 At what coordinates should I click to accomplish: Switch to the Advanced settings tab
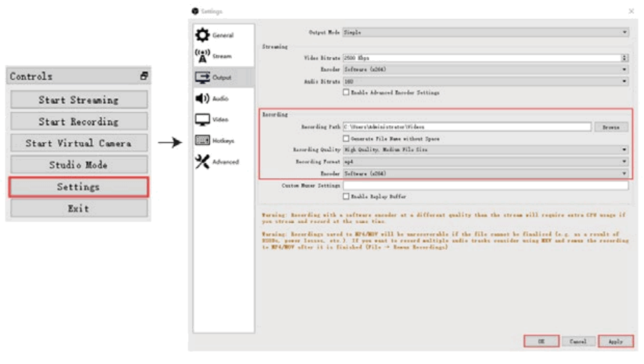224,162
